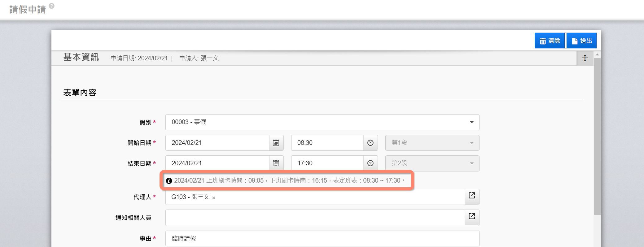Open the 代理人 selection popup icon

click(x=472, y=196)
